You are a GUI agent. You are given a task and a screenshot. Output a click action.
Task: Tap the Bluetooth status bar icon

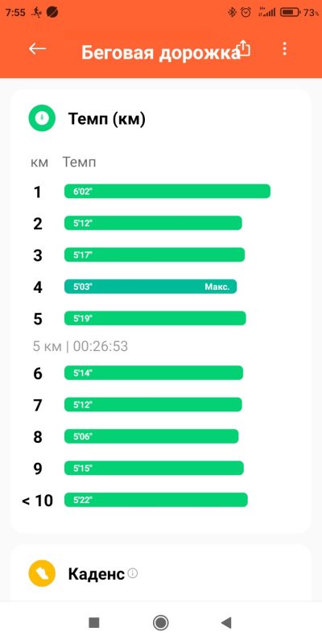232,13
